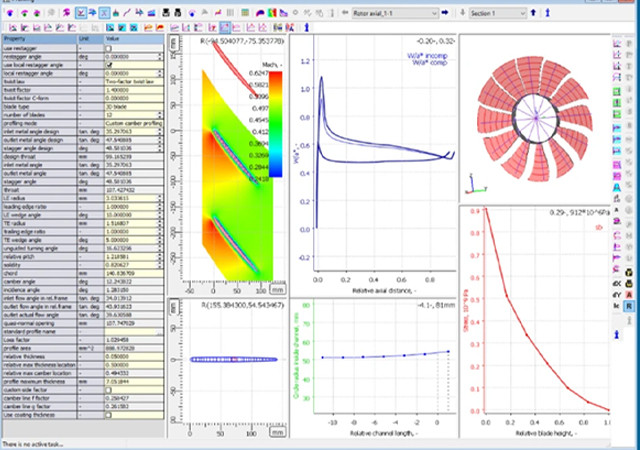This screenshot has height=450, width=640.
Task: Click the padlock icon in right toolbar
Action: [629, 270]
